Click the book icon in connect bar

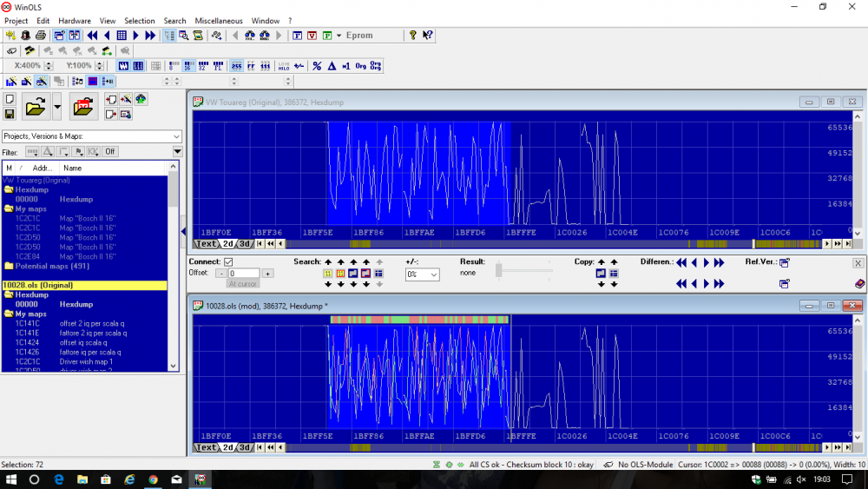(859, 283)
